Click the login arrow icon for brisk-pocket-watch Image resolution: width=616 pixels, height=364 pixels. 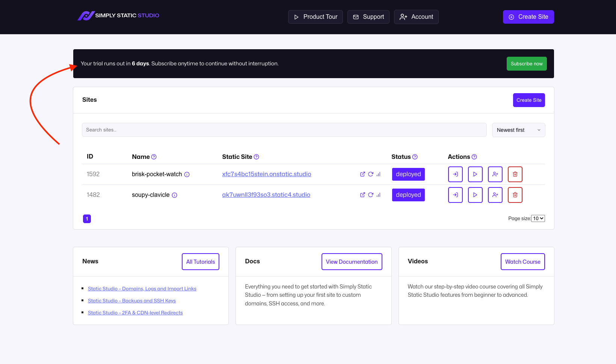click(x=455, y=174)
